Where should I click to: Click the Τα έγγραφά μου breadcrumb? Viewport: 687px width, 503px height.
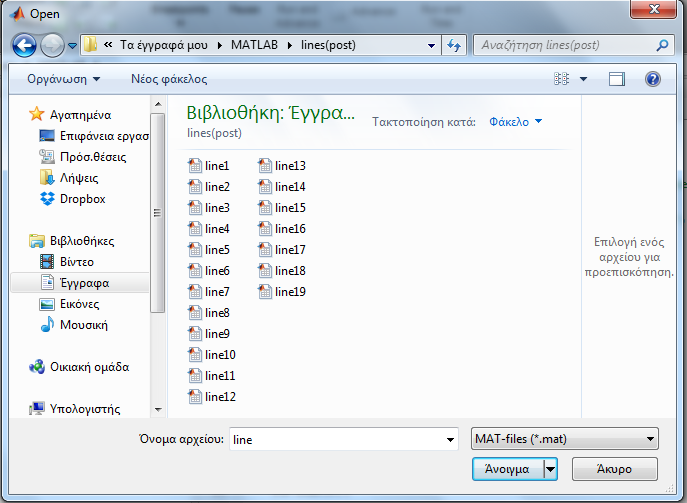[164, 45]
